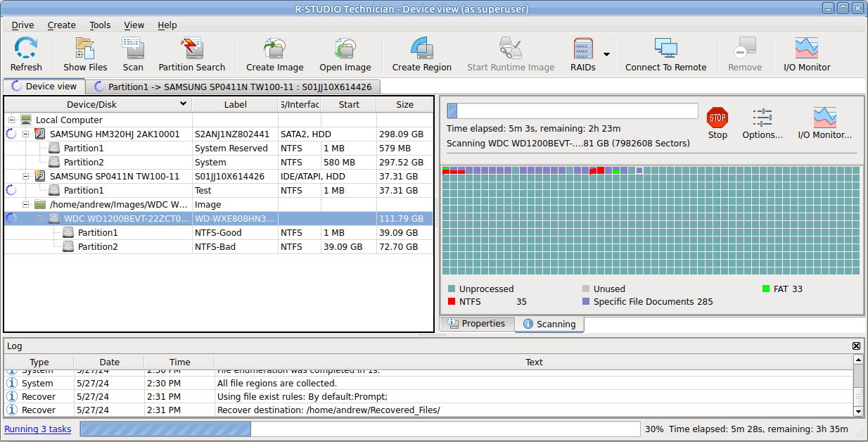The height and width of the screenshot is (442, 868).
Task: Collapse the SAMSUNG SP0411N TW100-11 node
Action: tap(25, 176)
